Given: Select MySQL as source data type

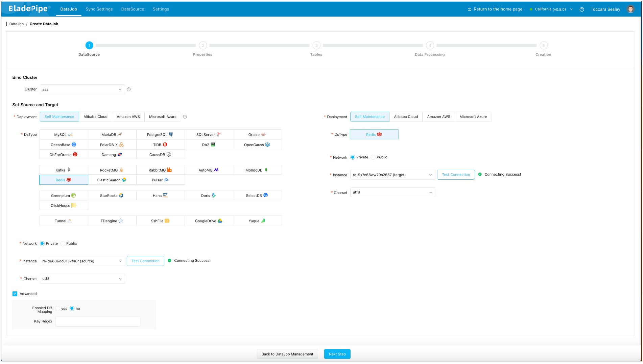Looking at the screenshot, I should (x=64, y=135).
